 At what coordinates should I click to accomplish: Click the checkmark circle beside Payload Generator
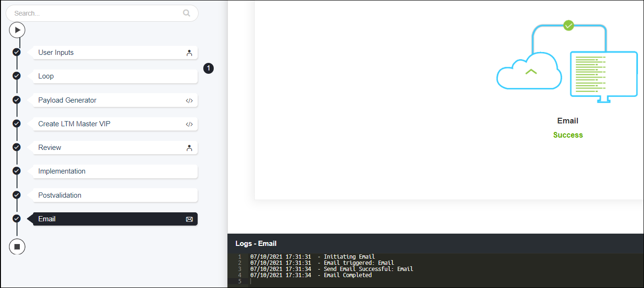coord(17,100)
